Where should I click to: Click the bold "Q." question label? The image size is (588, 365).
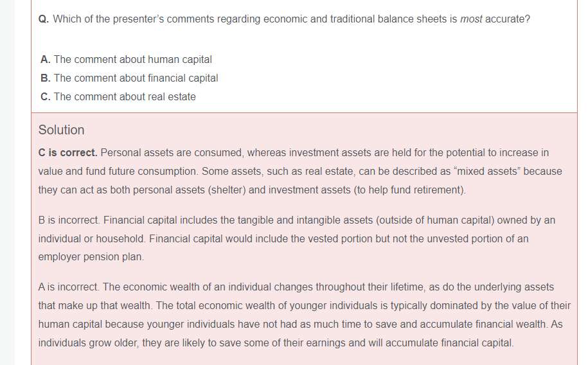click(x=44, y=19)
